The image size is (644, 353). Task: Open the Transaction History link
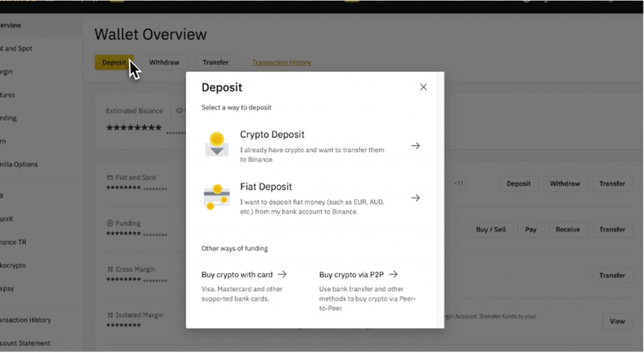pyautogui.click(x=281, y=62)
